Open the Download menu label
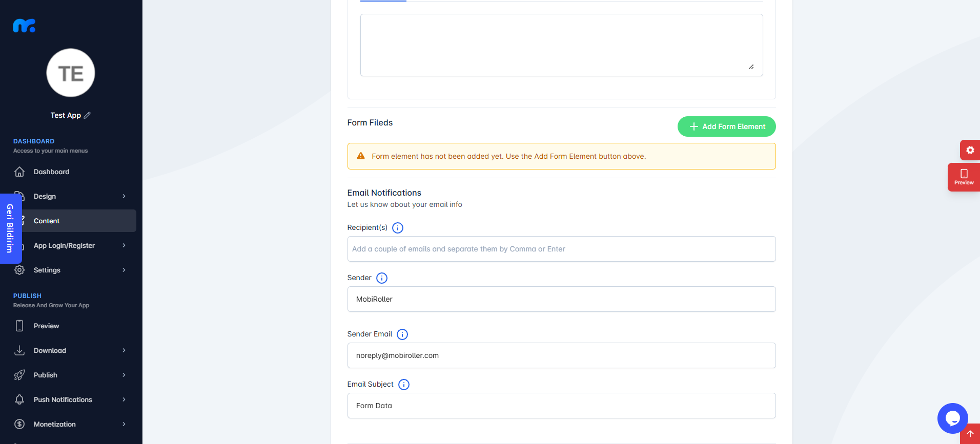The width and height of the screenshot is (980, 444). [50, 350]
